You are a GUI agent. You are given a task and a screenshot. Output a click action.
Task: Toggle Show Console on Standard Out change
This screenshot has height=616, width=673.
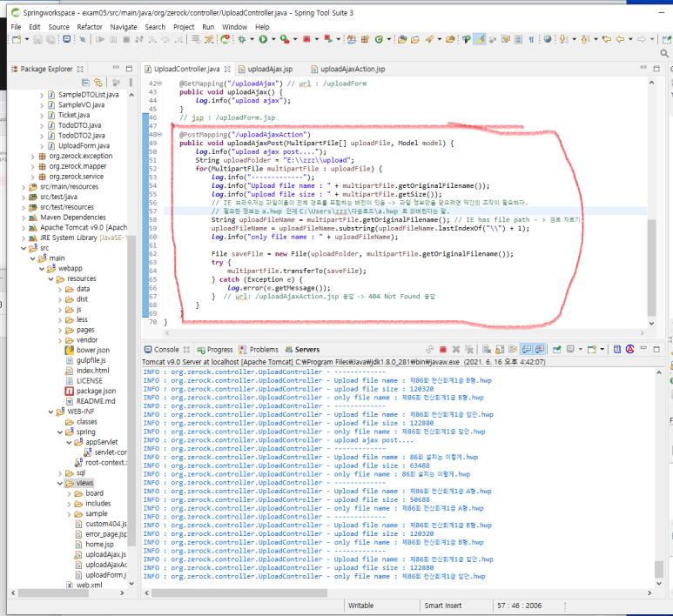tap(526, 350)
